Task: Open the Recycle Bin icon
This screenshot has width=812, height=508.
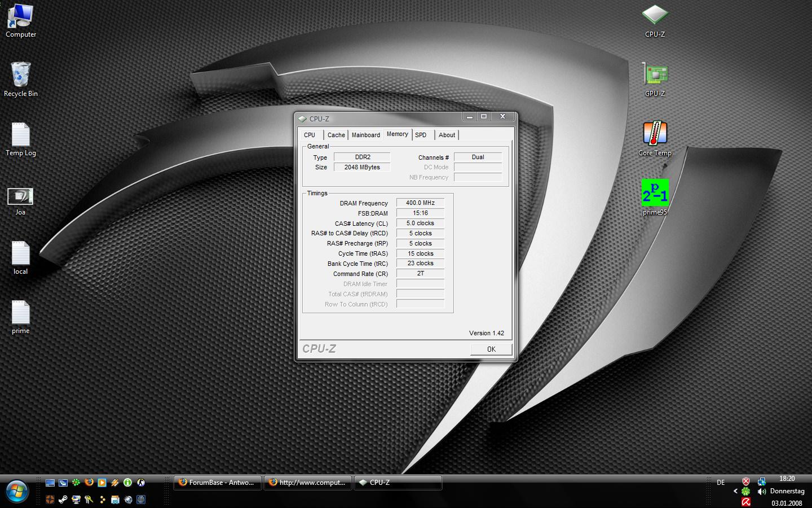Action: point(20,80)
